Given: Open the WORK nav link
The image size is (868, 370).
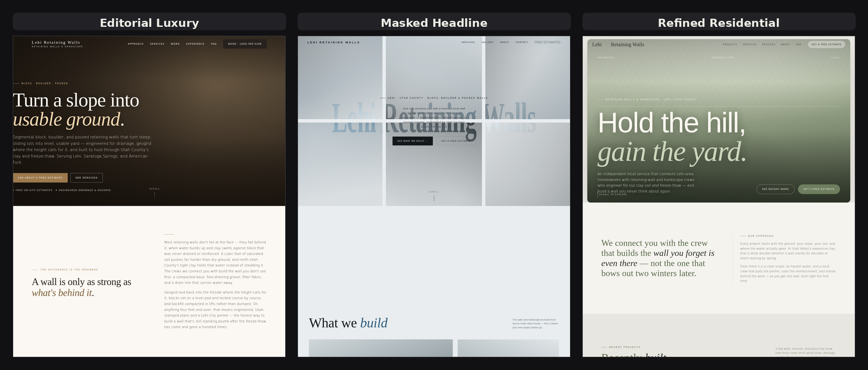Looking at the screenshot, I should point(175,44).
